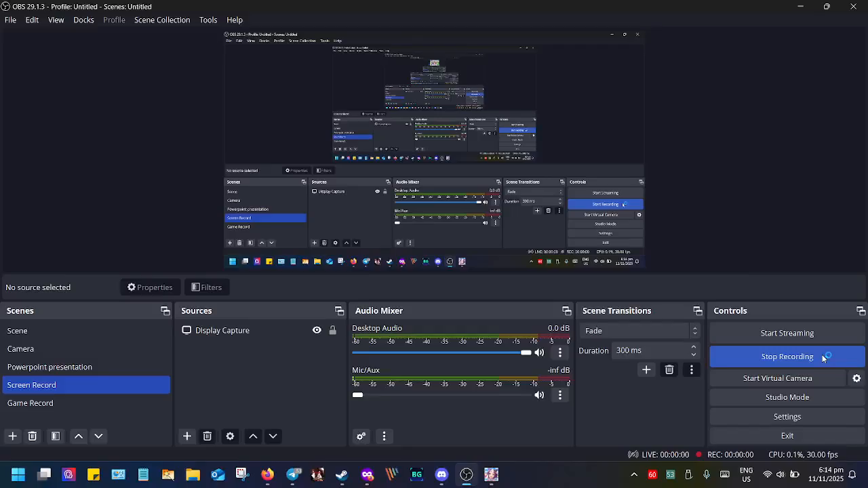
Task: Show hidden system tray icons
Action: [634, 474]
